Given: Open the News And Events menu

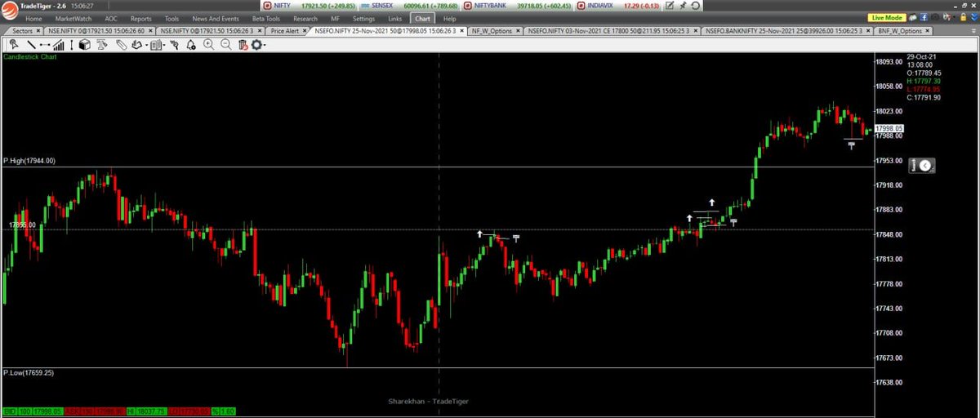Looking at the screenshot, I should [216, 18].
